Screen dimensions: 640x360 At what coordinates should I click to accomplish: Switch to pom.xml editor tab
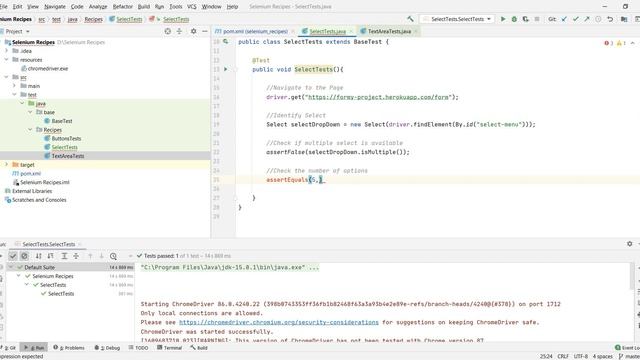point(255,31)
